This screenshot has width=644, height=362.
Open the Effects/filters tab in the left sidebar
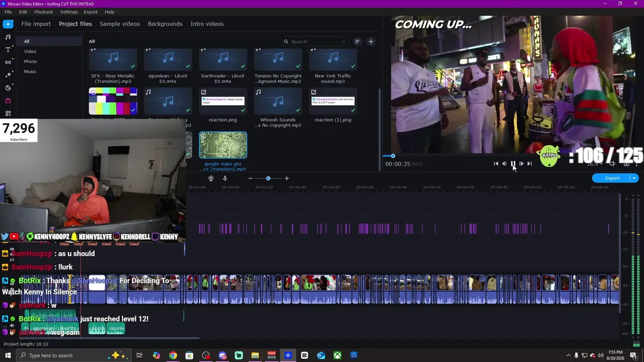tap(8, 75)
